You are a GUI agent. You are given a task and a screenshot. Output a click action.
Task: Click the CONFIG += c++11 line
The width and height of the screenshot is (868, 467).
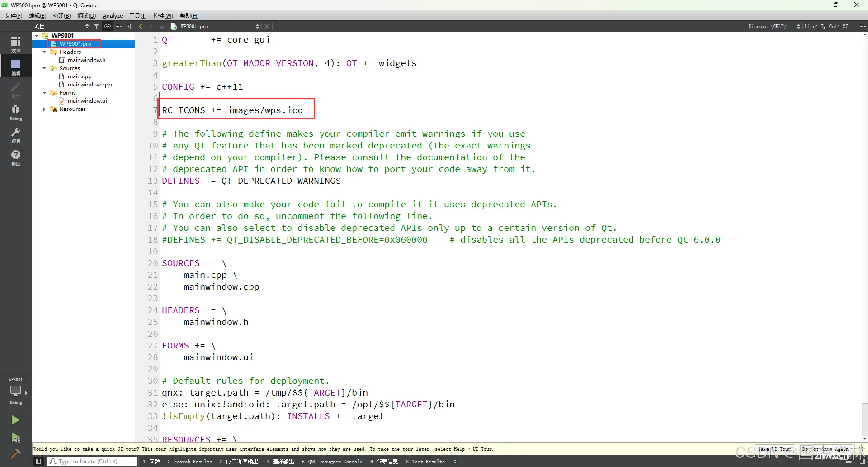(x=203, y=87)
